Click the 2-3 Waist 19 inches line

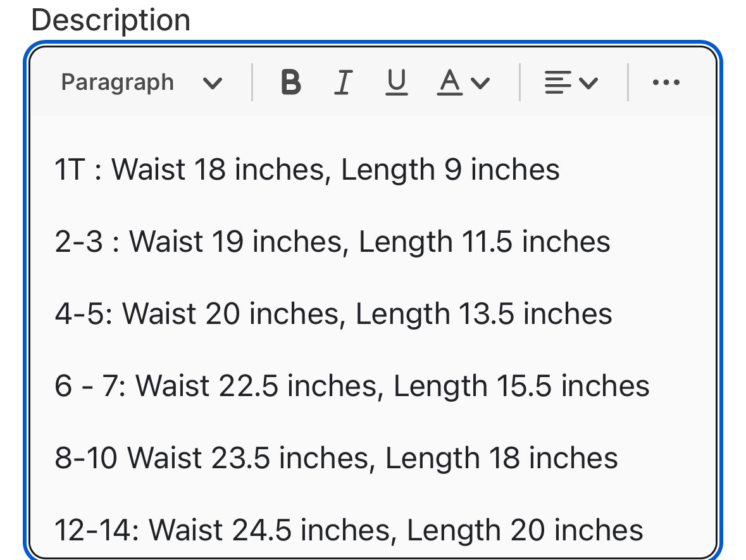tap(332, 242)
